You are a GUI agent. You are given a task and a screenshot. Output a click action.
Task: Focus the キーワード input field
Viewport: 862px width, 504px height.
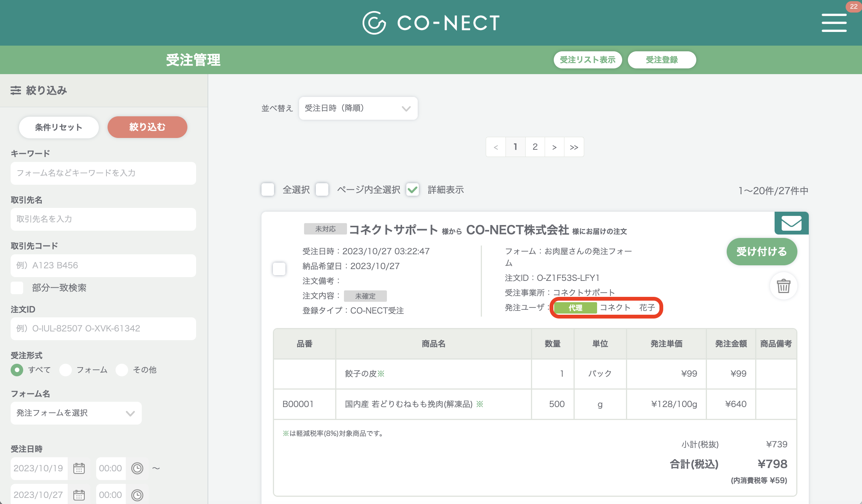(103, 173)
